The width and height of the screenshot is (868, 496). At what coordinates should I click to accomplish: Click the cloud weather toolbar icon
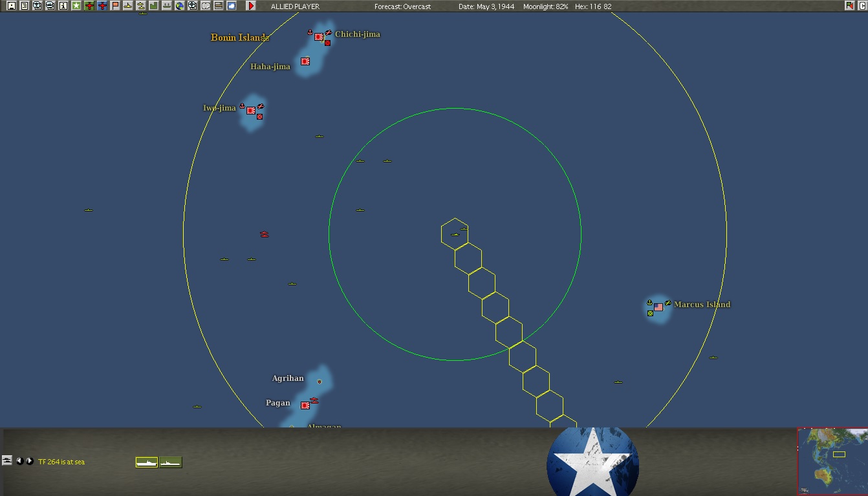pyautogui.click(x=232, y=6)
